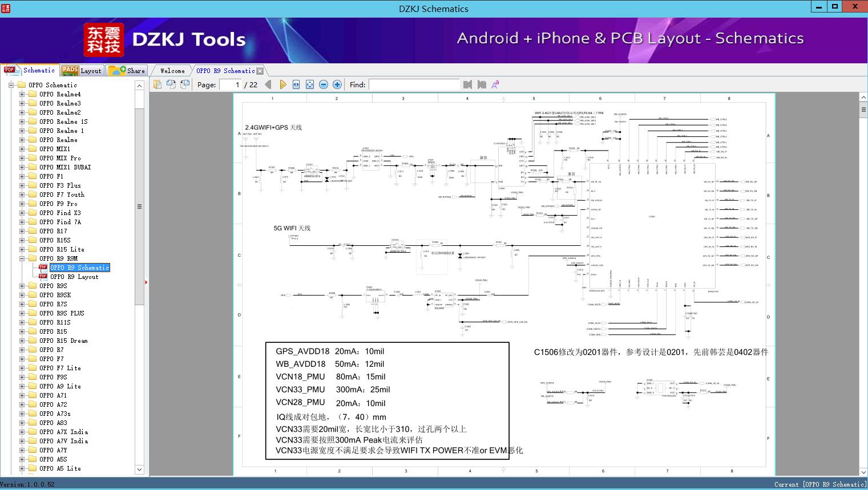This screenshot has width=868, height=490.
Task: Select the OPPO R7S tree item
Action: click(53, 304)
